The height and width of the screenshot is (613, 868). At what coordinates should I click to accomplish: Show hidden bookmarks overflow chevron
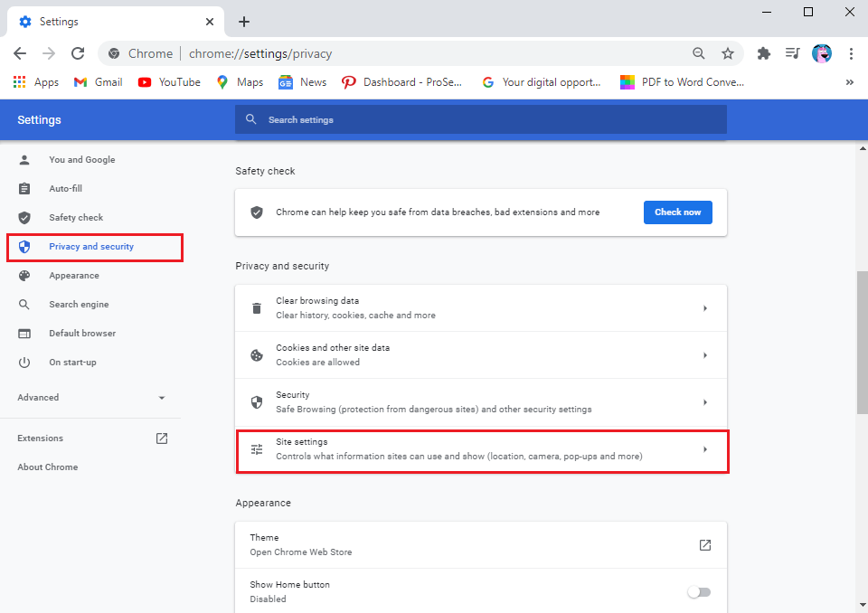[x=849, y=82]
